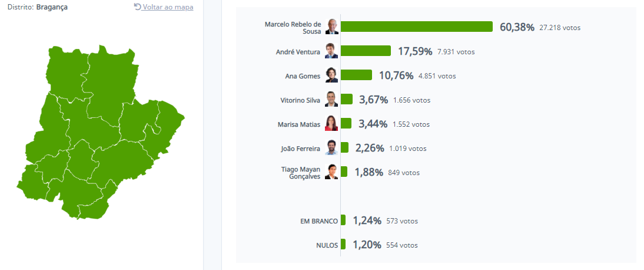Click the Voltar ao mapa link
This screenshot has height=270, width=644.
point(167,7)
